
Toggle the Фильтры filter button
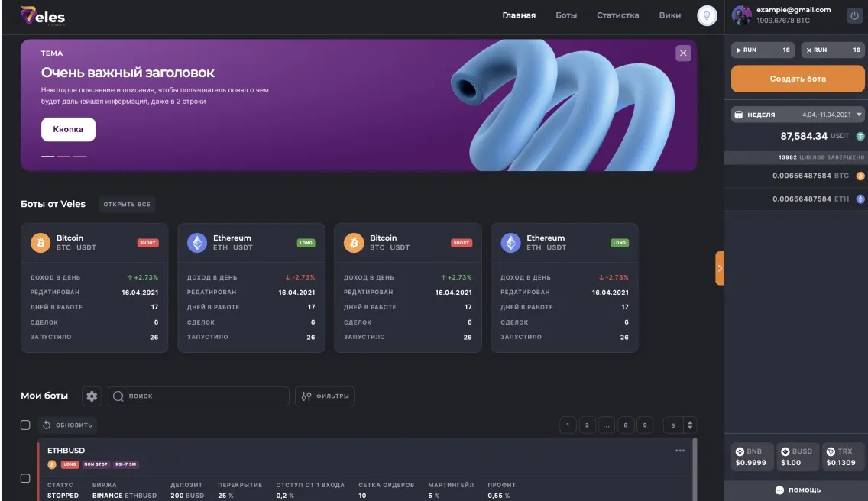pyautogui.click(x=325, y=396)
